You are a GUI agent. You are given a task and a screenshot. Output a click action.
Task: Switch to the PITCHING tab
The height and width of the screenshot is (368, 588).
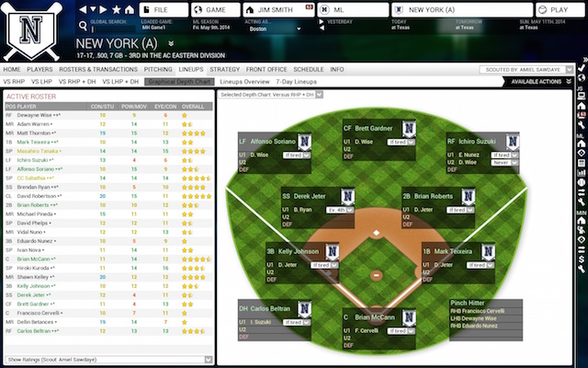(x=158, y=69)
